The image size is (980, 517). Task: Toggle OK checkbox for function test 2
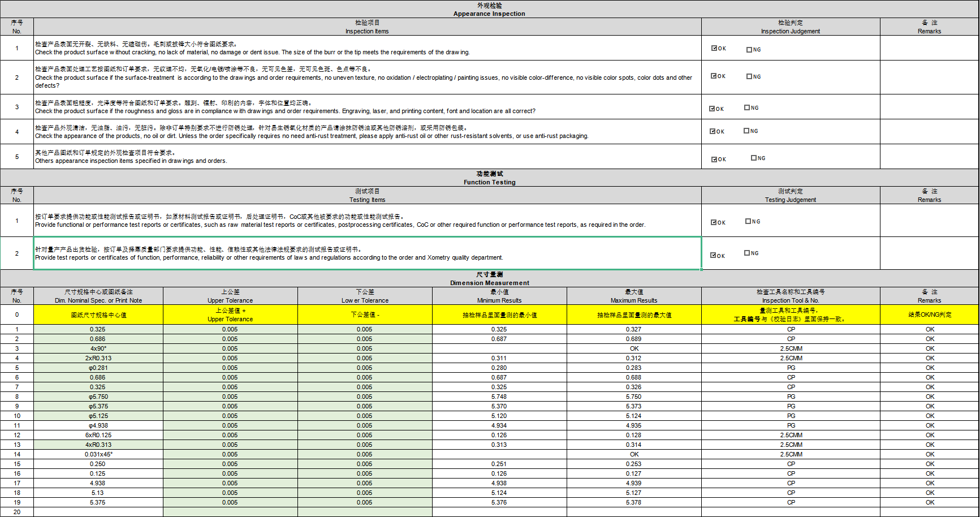pos(713,255)
